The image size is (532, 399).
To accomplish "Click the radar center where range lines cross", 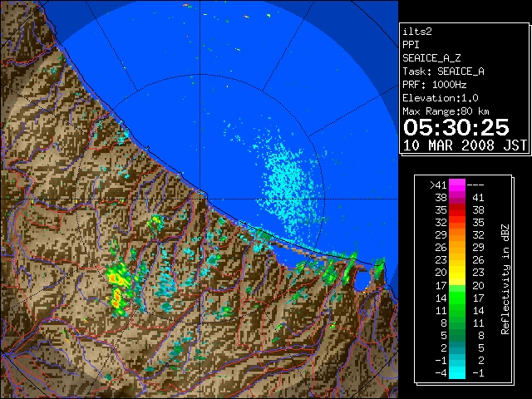I will pyautogui.click(x=200, y=199).
